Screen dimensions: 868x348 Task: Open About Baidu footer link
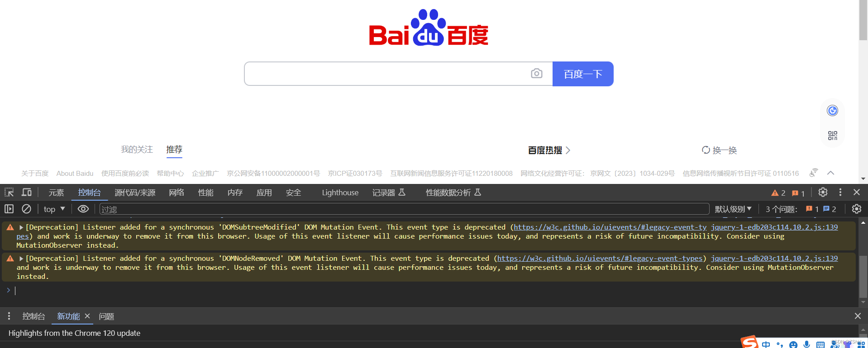tap(75, 173)
